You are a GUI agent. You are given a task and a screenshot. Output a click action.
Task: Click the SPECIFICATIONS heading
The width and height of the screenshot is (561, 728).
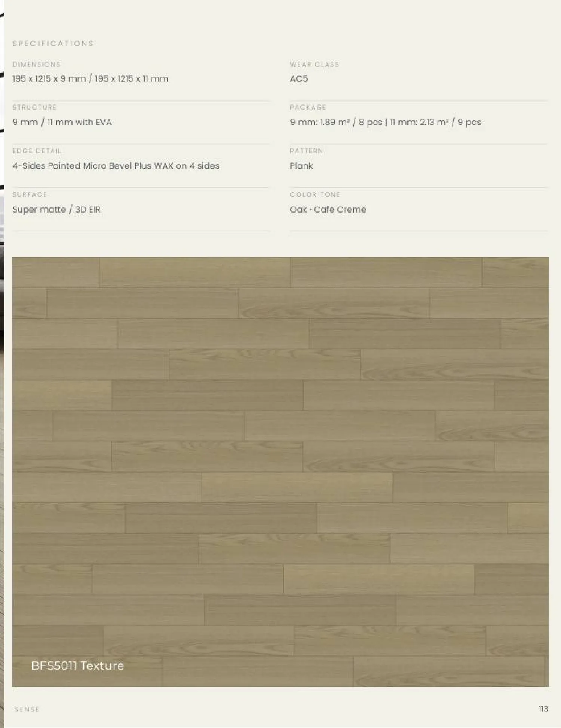[53, 43]
